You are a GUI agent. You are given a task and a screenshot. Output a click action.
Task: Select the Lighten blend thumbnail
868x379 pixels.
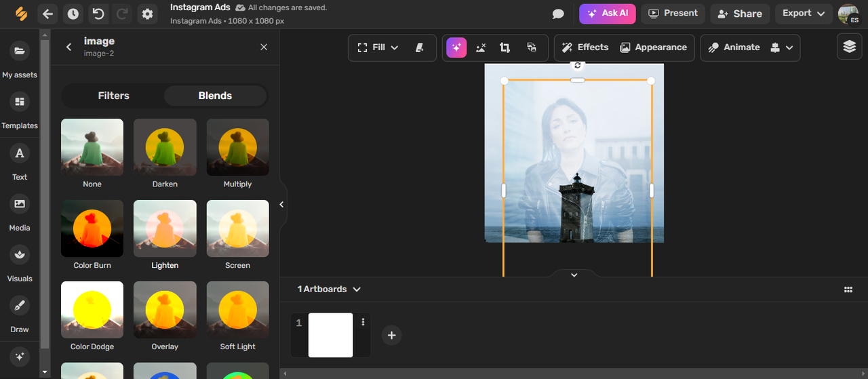(165, 229)
